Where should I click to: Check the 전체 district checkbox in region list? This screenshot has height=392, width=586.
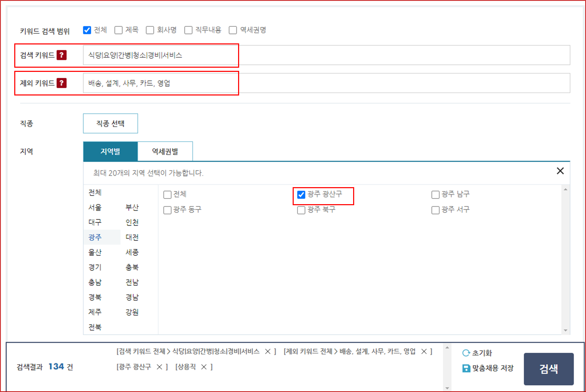click(168, 194)
